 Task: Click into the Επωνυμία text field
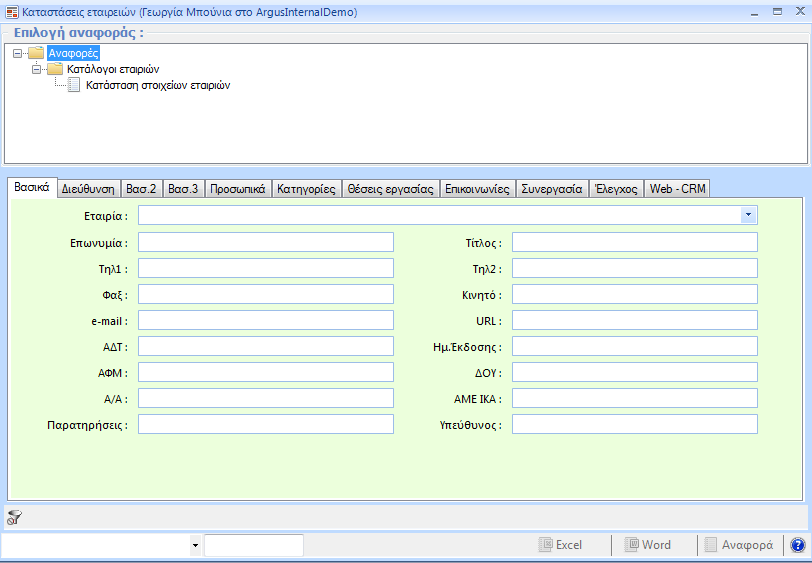pos(265,242)
